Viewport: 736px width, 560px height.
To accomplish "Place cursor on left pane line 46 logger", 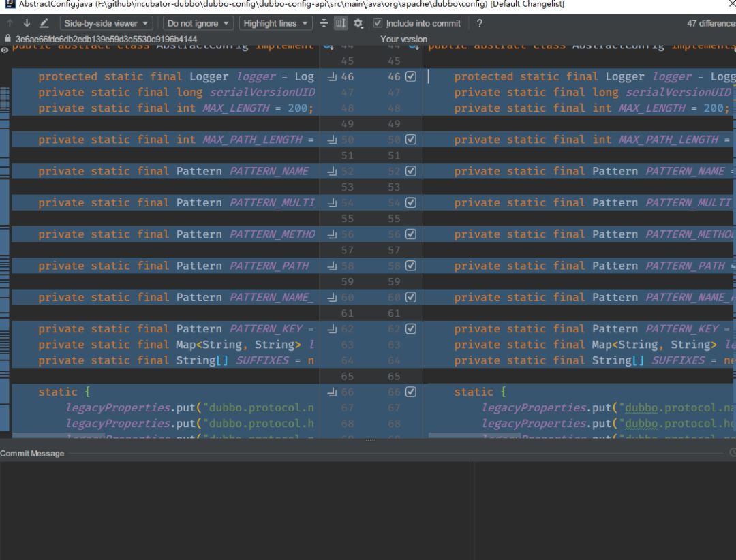I will pyautogui.click(x=256, y=76).
